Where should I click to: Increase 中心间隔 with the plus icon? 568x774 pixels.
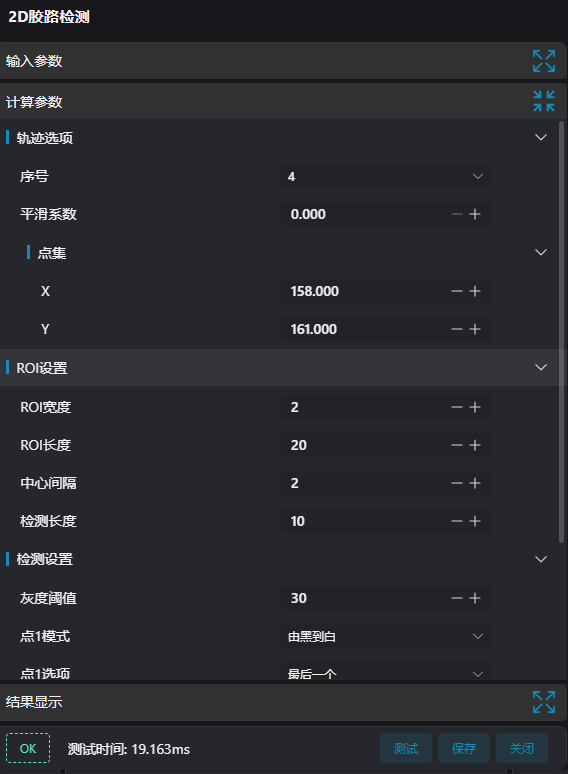[x=475, y=483]
